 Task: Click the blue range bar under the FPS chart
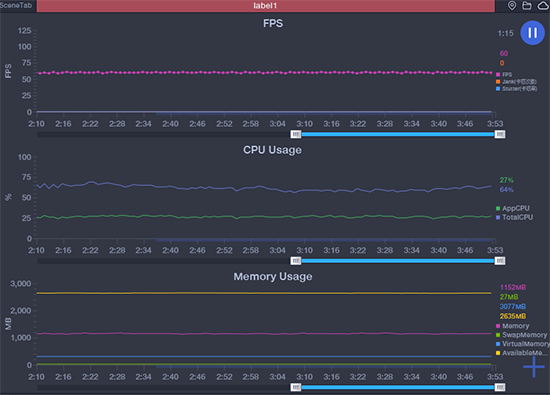tap(398, 134)
